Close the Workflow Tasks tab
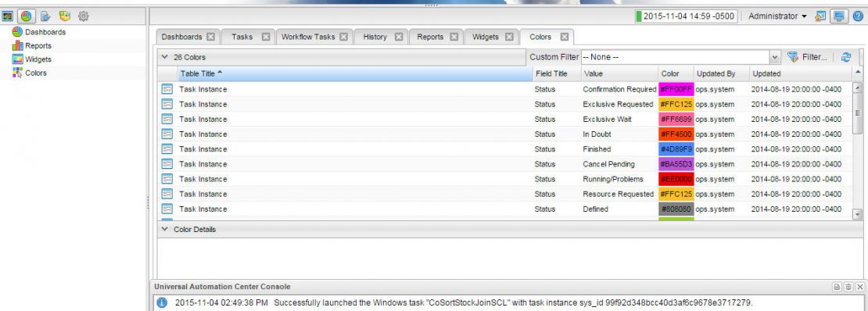This screenshot has width=868, height=311. [344, 37]
